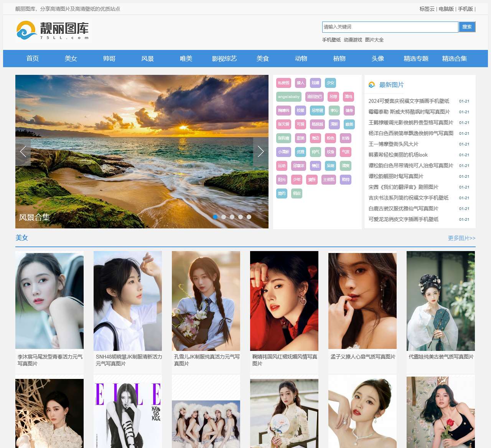Advance to the next carousel slide
Screen dimensions: 491x448
[261, 152]
